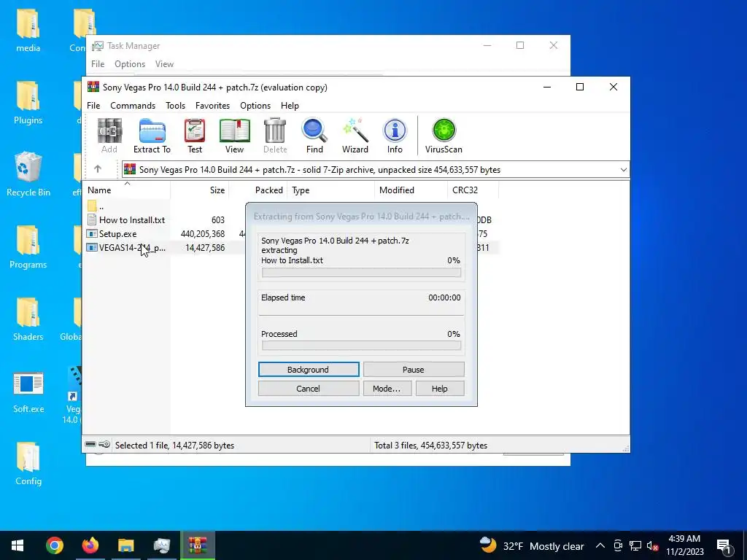Screen dimensions: 747x560
Task: Pause the extraction
Action: [x=414, y=370]
